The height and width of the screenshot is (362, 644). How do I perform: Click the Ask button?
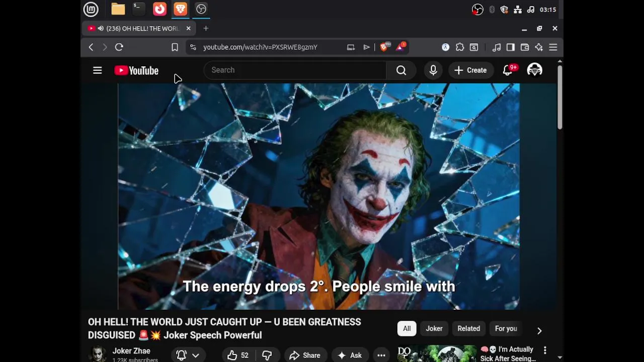(x=350, y=355)
